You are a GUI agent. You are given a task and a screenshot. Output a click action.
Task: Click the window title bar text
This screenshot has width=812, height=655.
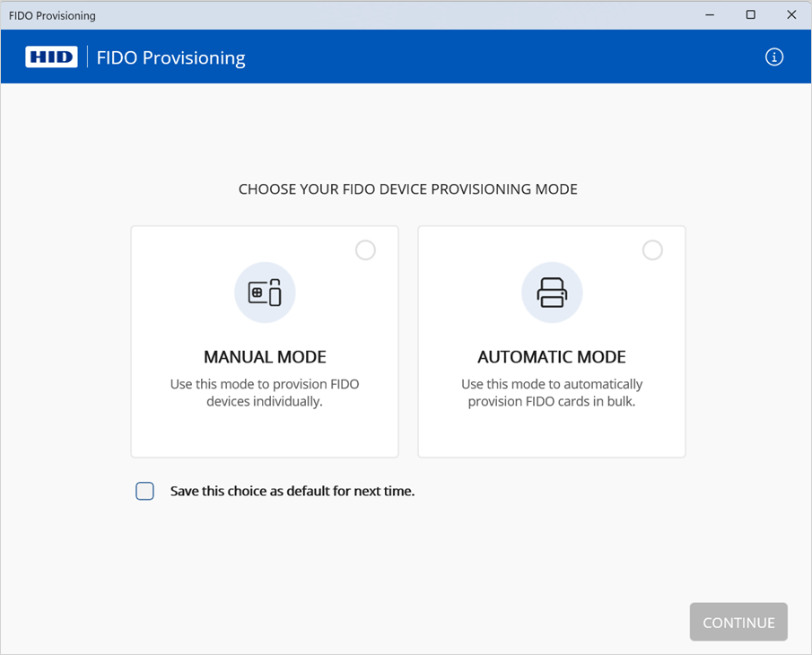(52, 15)
